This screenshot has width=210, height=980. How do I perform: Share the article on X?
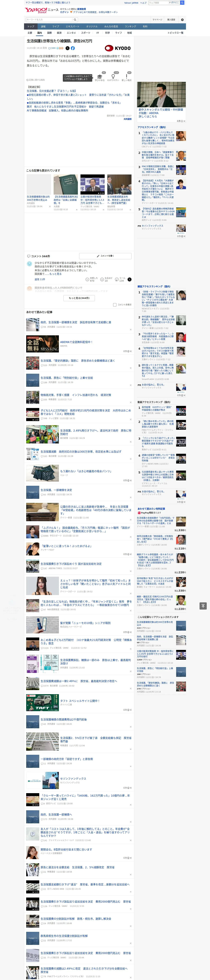pos(67,48)
